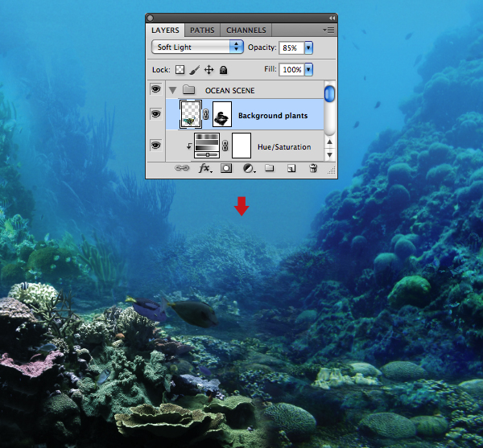Click the layers scrollbar down arrow

pos(329,154)
